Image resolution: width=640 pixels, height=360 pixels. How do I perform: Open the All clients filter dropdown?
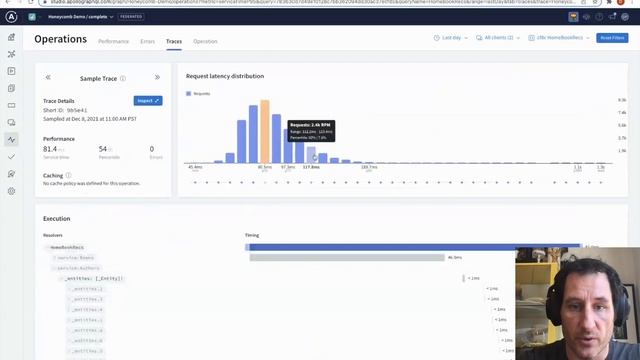[x=498, y=38]
